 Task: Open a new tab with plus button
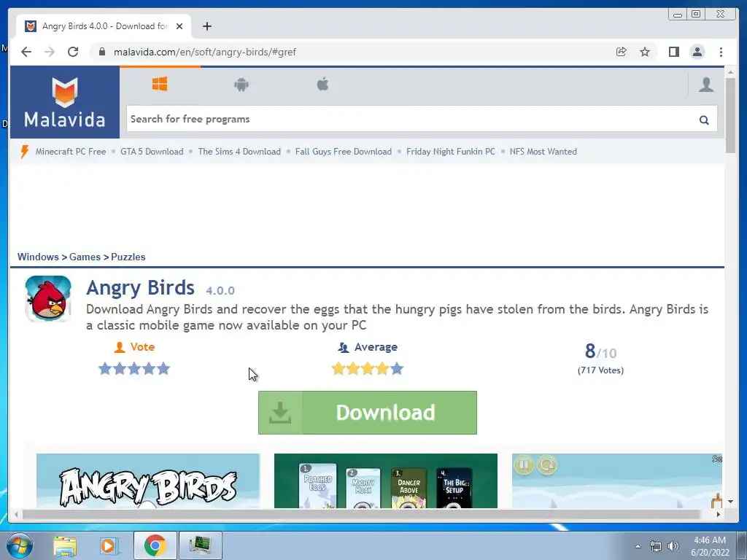[x=206, y=26]
